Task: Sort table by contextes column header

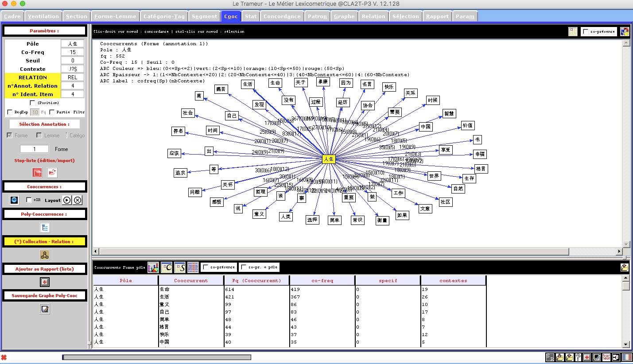Action: (x=453, y=280)
